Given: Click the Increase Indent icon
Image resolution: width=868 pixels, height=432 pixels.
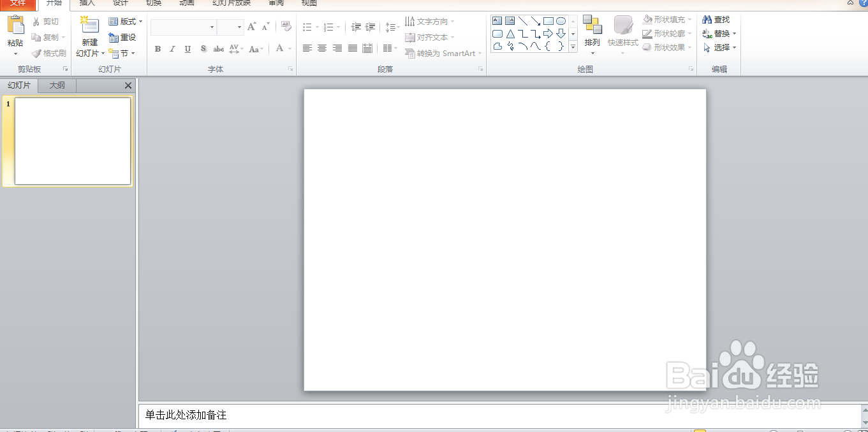Looking at the screenshot, I should point(371,27).
